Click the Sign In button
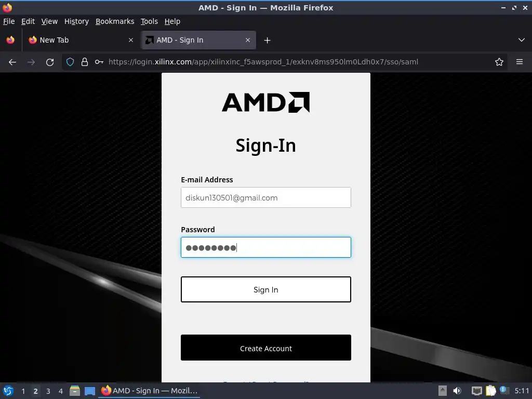This screenshot has height=399, width=532. coord(266,289)
